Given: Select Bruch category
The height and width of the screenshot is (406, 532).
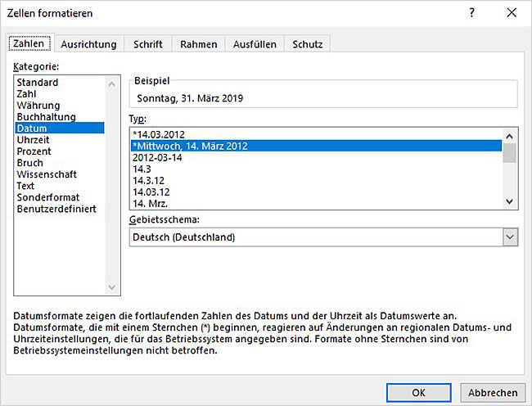Looking at the screenshot, I should click(60, 163).
